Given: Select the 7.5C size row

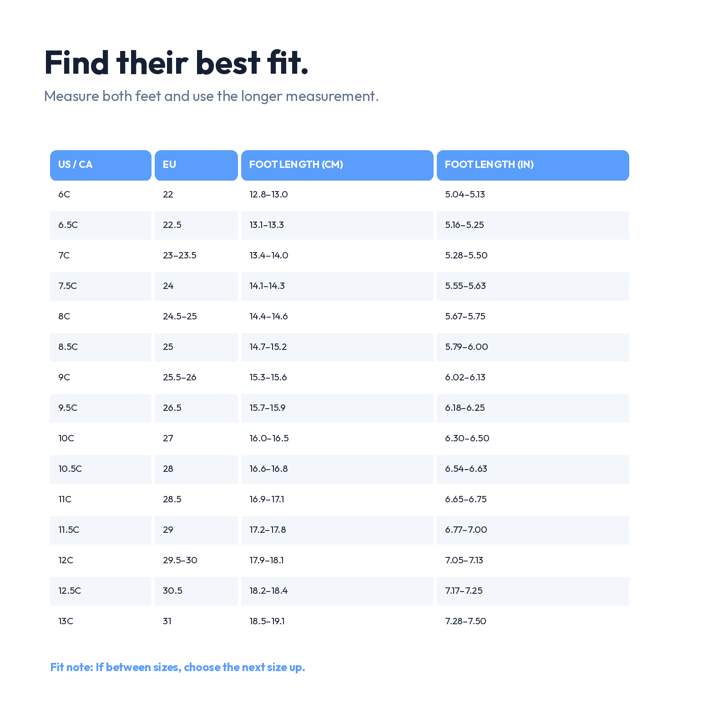Looking at the screenshot, I should click(x=339, y=286).
